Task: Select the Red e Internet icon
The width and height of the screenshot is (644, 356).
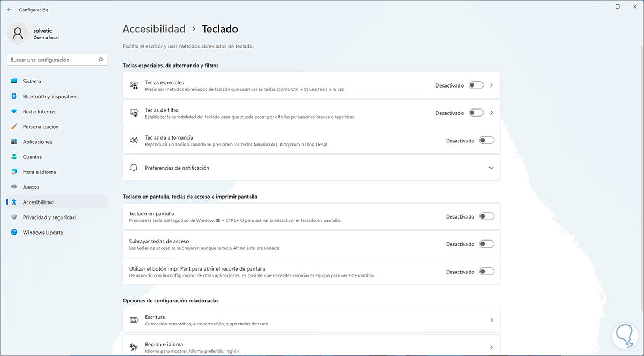Action: pos(14,112)
